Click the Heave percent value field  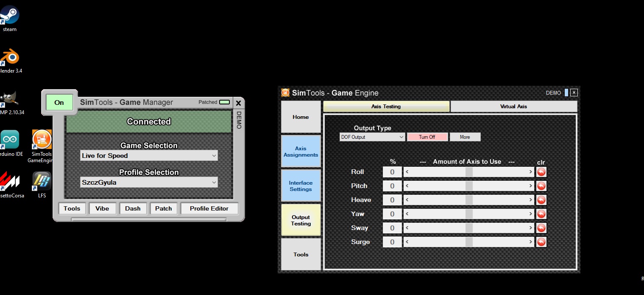(392, 200)
